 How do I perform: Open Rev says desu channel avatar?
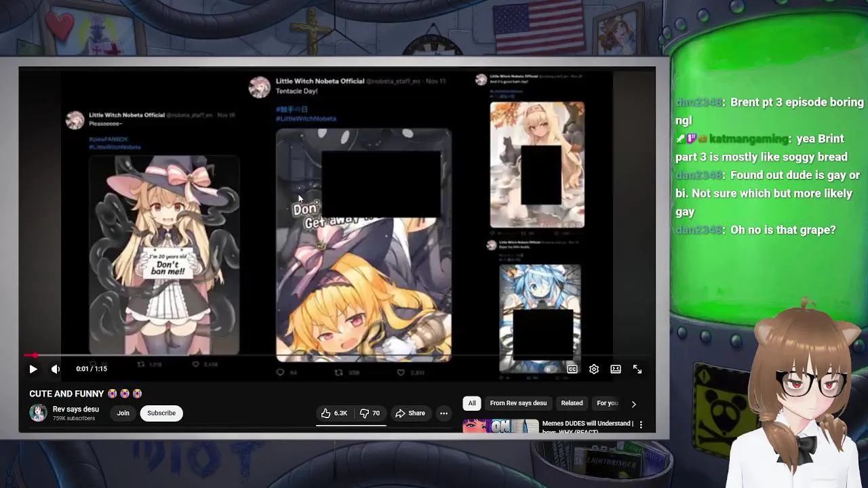38,413
